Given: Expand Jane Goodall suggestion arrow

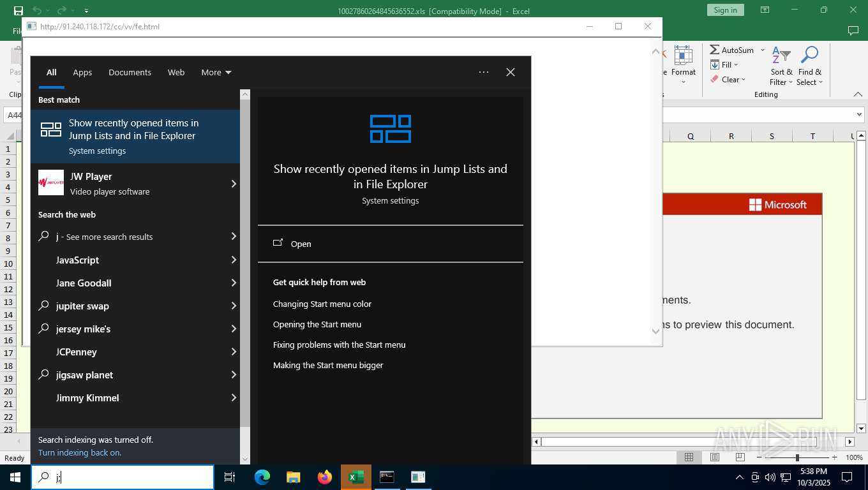Looking at the screenshot, I should (x=234, y=283).
